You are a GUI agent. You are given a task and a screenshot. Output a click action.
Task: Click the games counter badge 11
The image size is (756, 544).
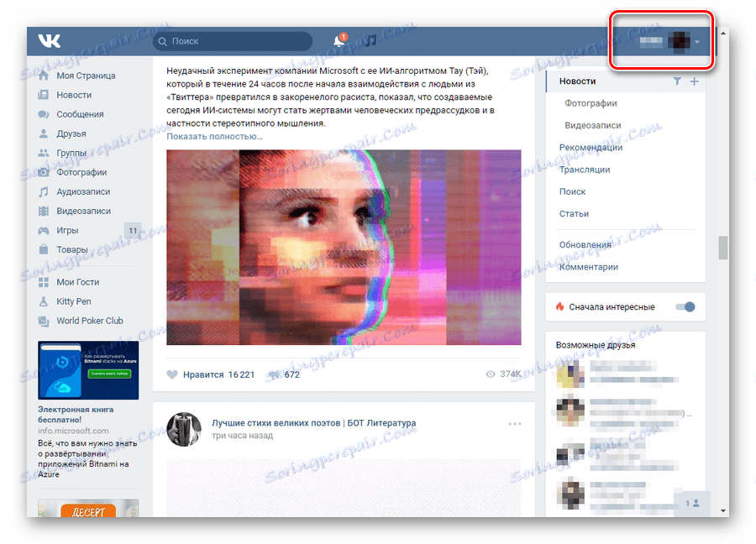click(133, 230)
